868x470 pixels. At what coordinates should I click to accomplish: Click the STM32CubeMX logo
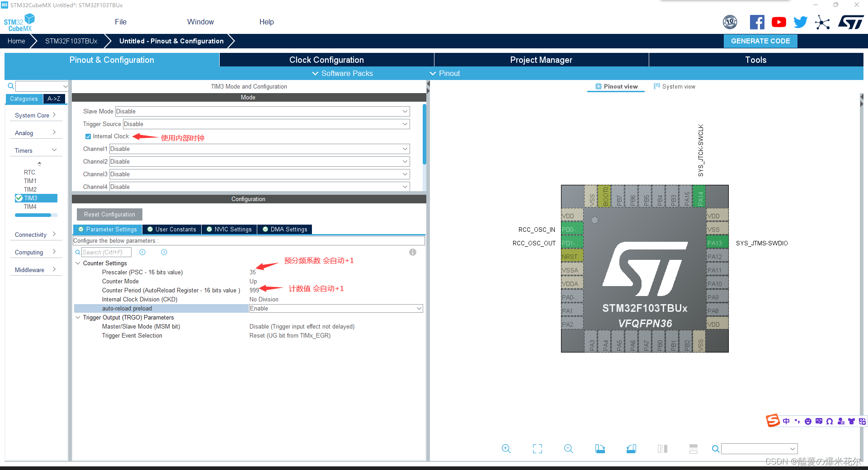19,22
